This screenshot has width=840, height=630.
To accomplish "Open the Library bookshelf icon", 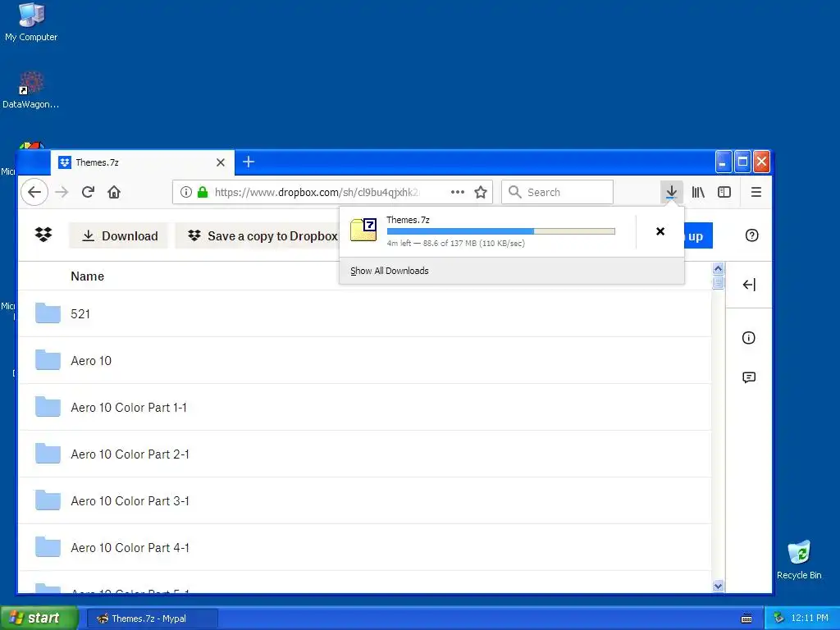I will pyautogui.click(x=698, y=192).
